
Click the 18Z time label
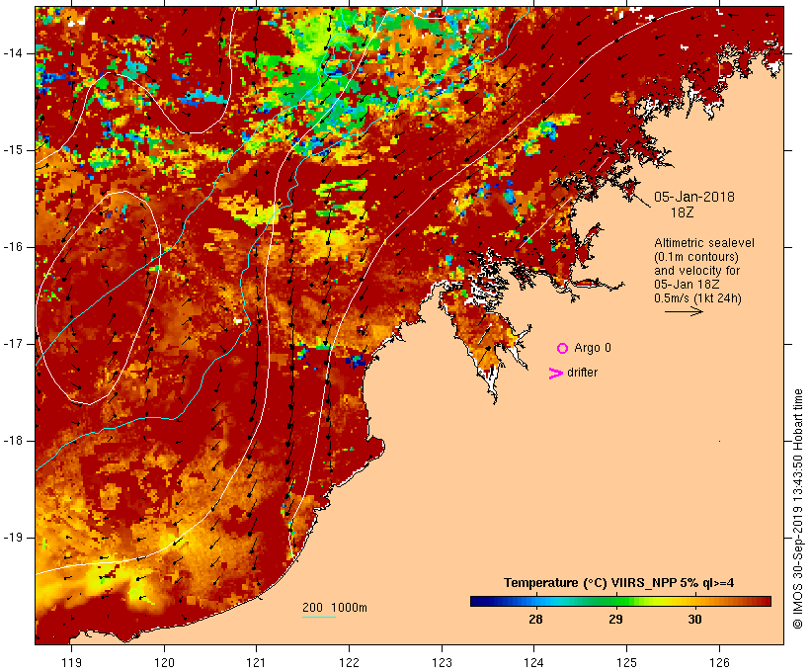tap(682, 212)
